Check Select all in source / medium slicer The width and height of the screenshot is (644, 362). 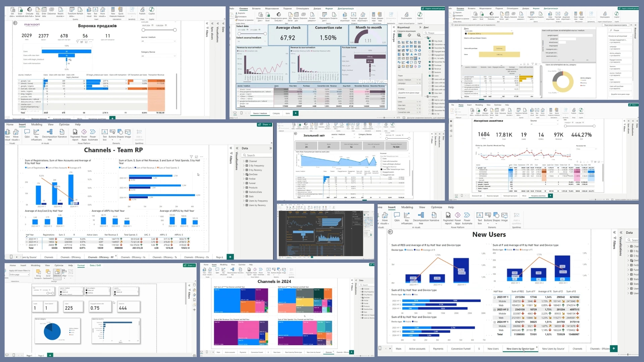(x=61, y=292)
